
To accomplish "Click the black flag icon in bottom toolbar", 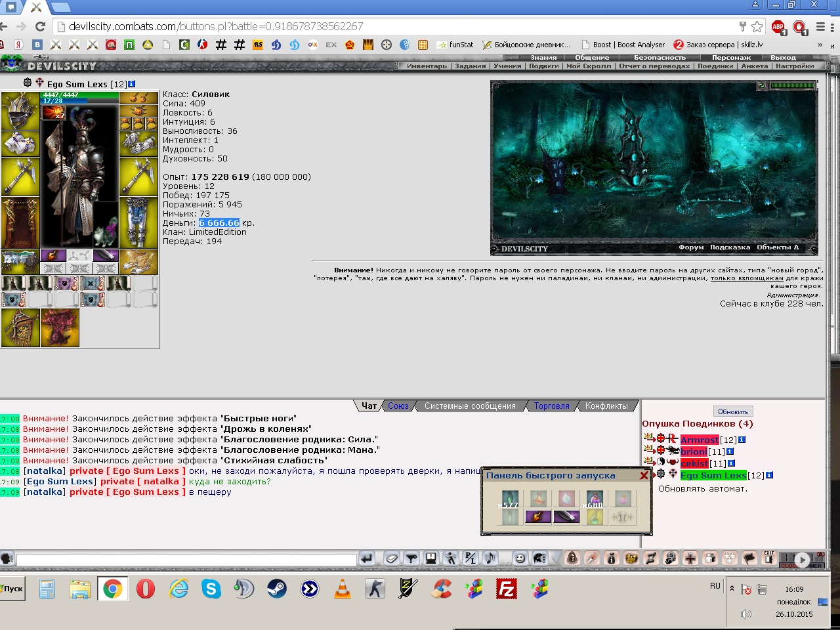I will click(749, 558).
